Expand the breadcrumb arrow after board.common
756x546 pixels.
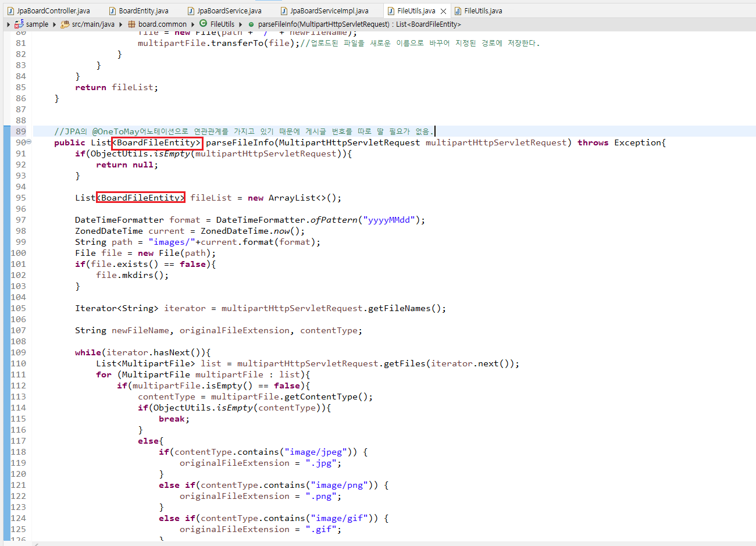coord(192,24)
